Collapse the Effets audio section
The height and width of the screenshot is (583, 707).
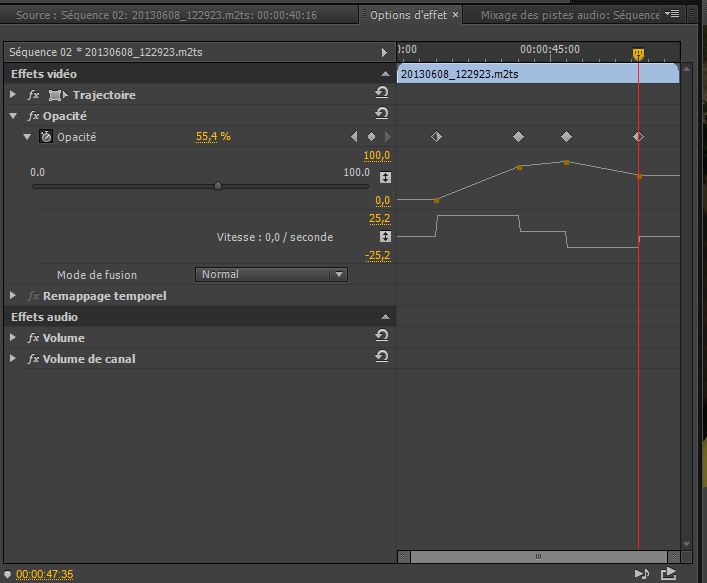point(385,317)
